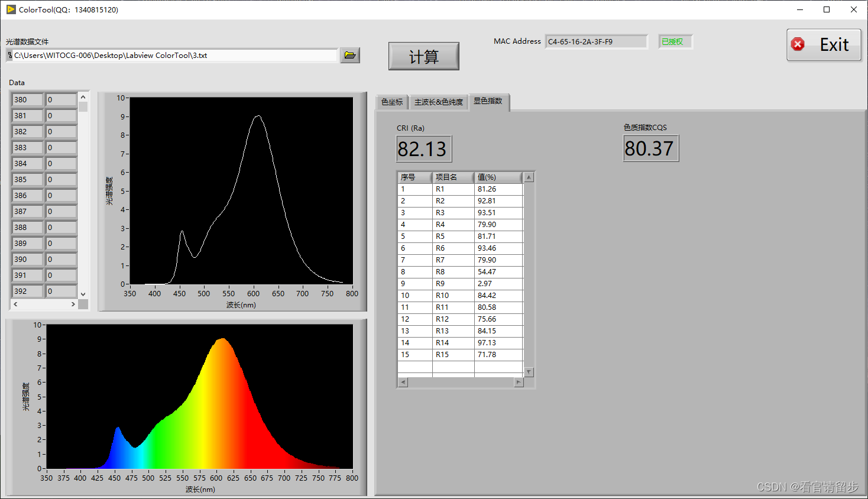Image resolution: width=868 pixels, height=499 pixels.
Task: Click the 已授权 authorization indicator
Action: pyautogui.click(x=675, y=41)
